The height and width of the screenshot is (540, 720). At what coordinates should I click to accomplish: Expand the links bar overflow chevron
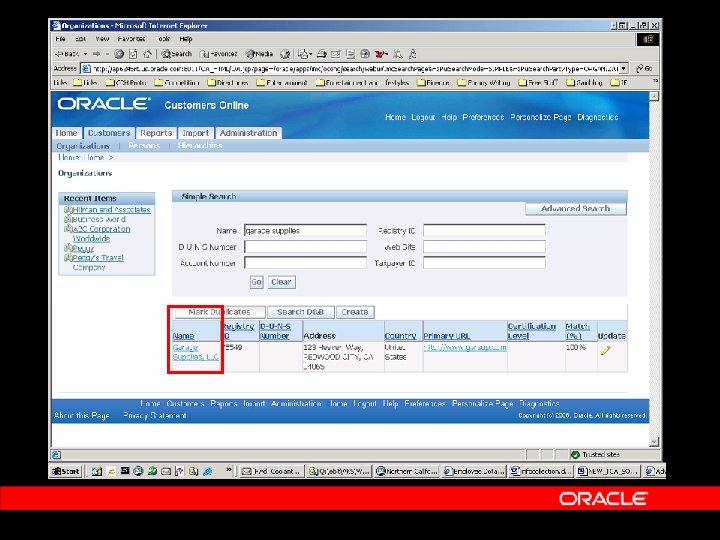656,81
